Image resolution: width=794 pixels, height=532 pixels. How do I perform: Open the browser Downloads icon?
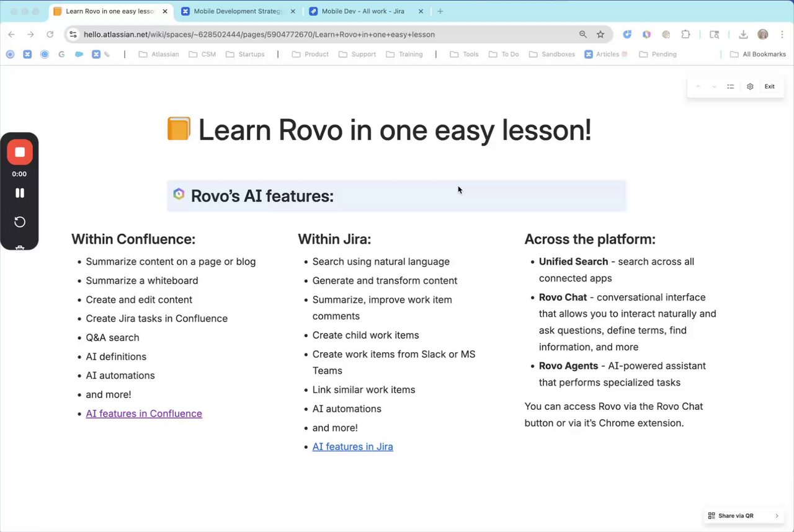[x=743, y=35]
